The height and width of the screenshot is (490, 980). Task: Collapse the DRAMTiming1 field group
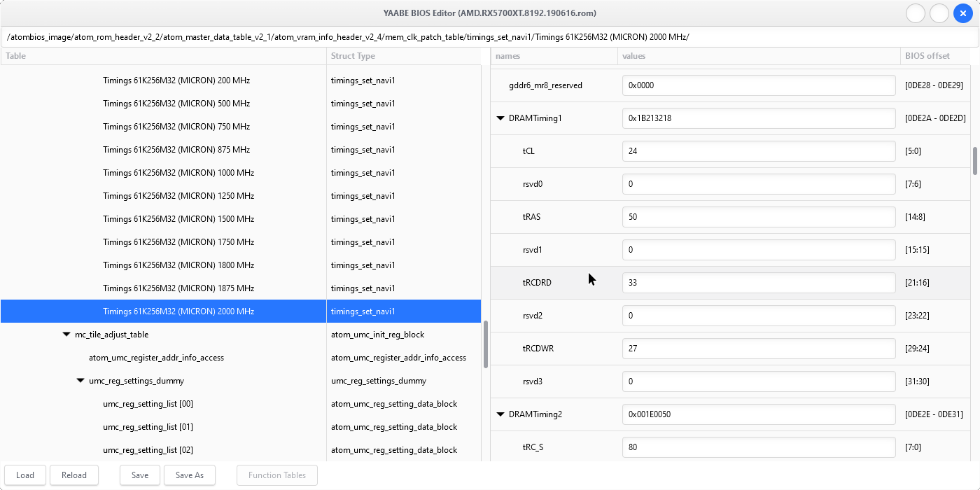pos(500,118)
